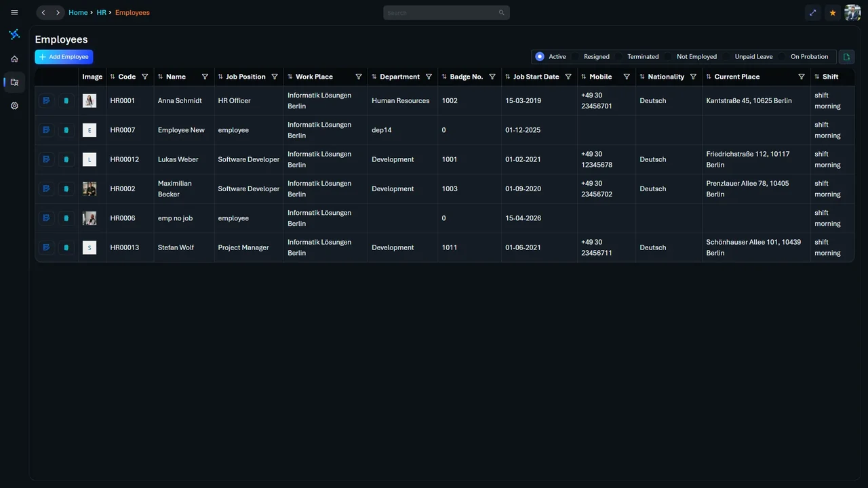The width and height of the screenshot is (868, 488).
Task: Open the HR folder sidebar icon
Action: 14,82
